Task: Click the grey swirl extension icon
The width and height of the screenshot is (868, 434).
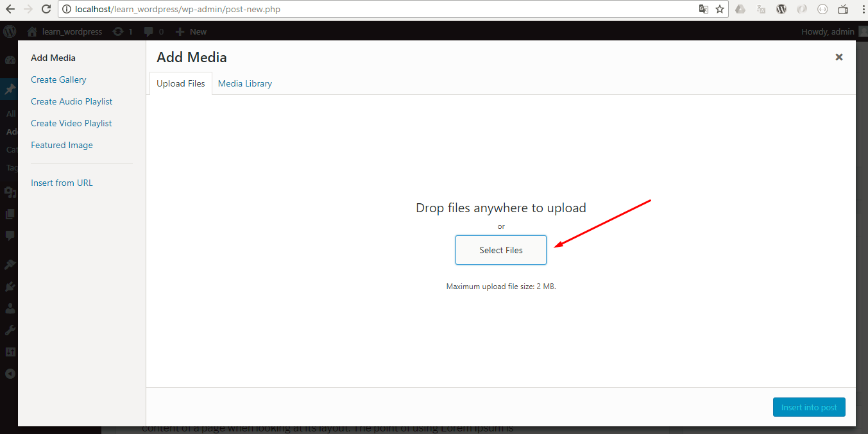Action: (x=802, y=9)
